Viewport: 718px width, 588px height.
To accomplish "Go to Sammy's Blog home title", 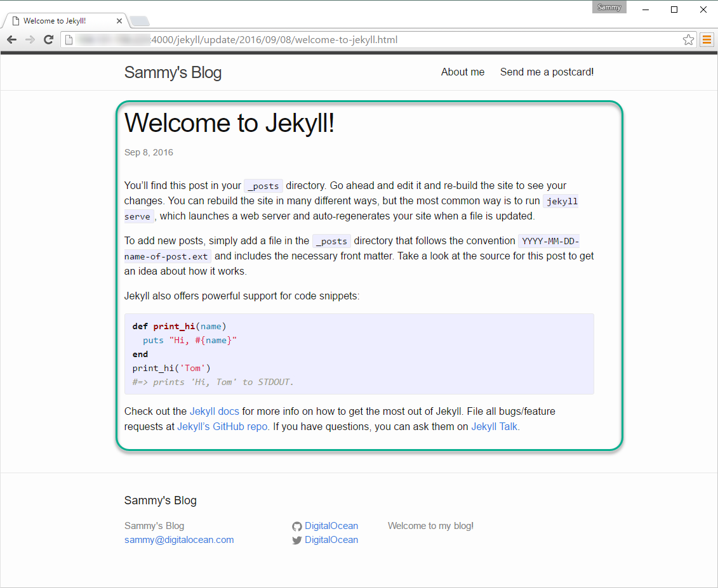I will tap(173, 72).
